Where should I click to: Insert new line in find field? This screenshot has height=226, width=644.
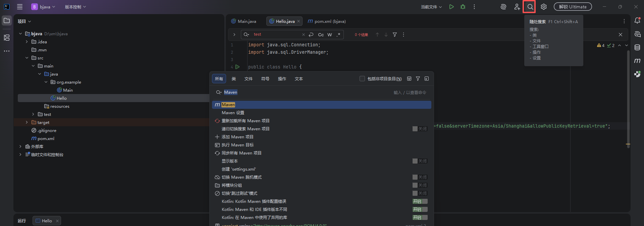tap(311, 35)
